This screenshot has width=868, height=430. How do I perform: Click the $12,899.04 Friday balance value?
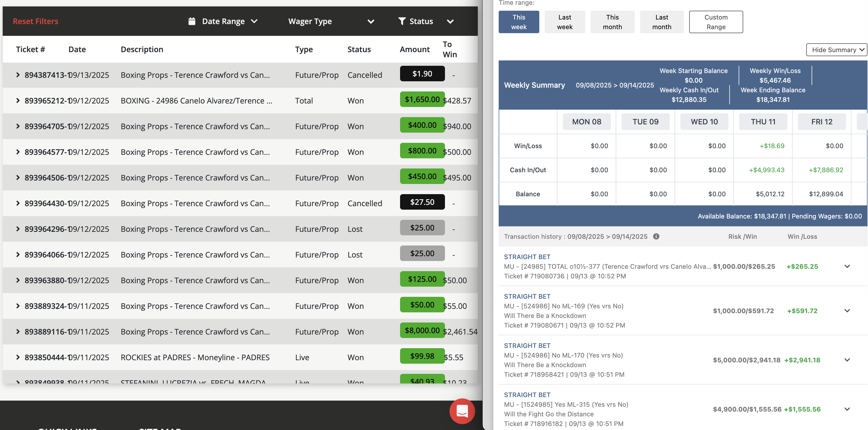[826, 194]
